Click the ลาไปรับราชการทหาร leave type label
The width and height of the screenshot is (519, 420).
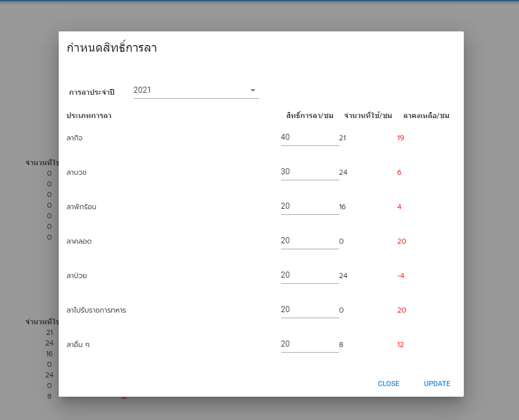pyautogui.click(x=96, y=310)
